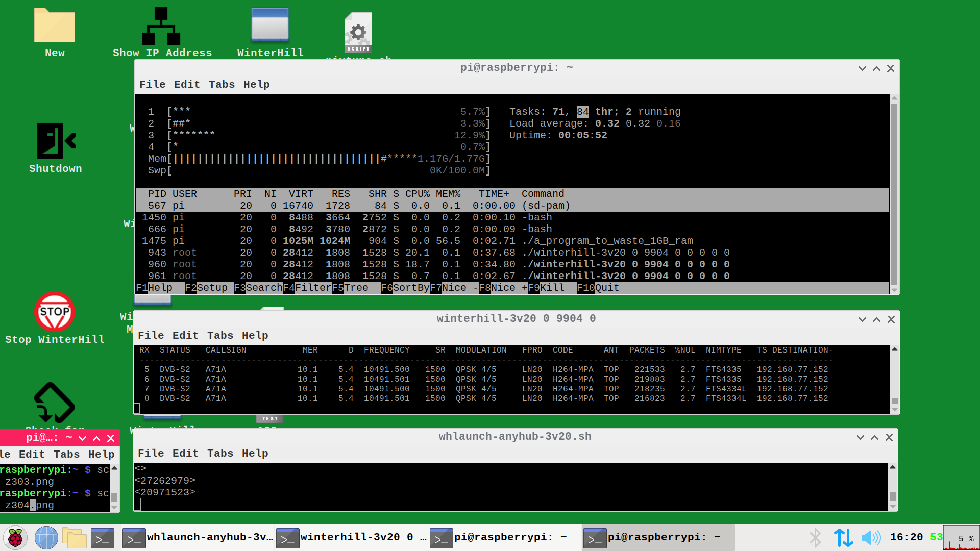Select htop process row PID 1450
The height and width of the screenshot is (551, 980).
512,217
